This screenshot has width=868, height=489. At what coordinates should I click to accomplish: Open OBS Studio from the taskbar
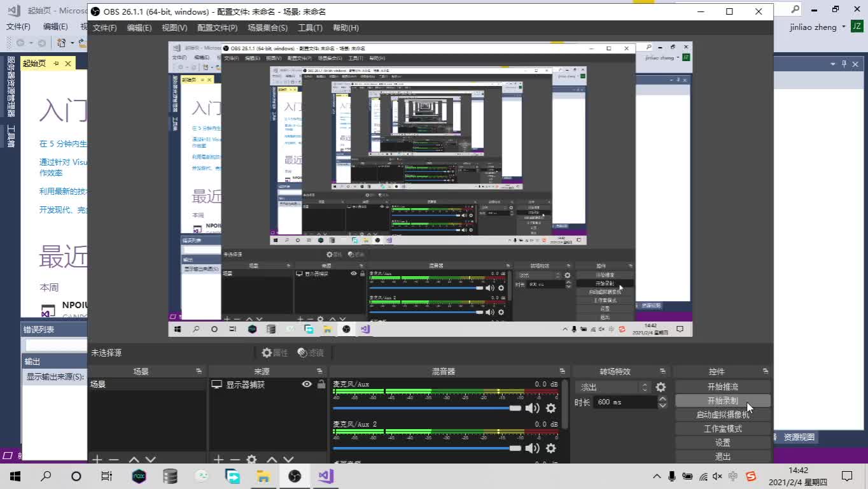(295, 476)
